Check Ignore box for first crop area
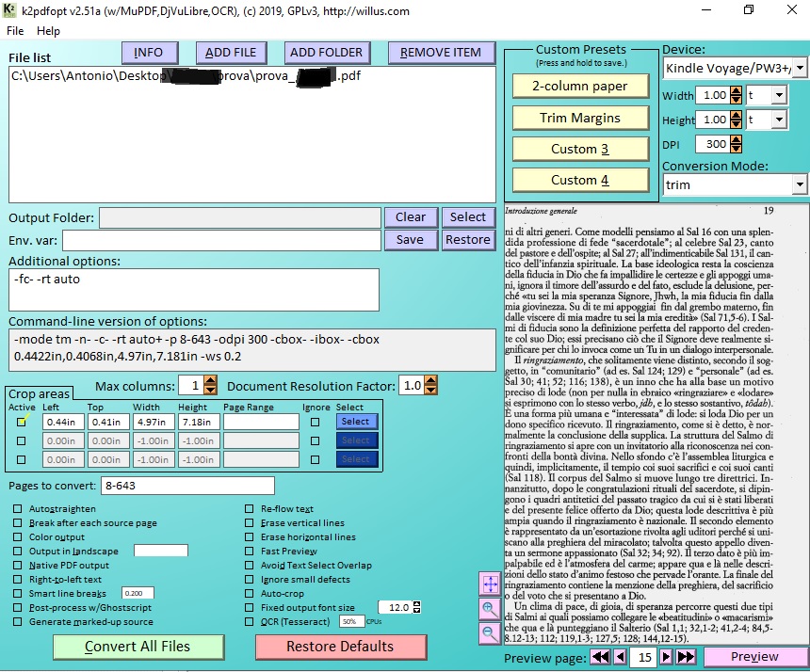Viewport: 810px width, 672px height. (316, 422)
